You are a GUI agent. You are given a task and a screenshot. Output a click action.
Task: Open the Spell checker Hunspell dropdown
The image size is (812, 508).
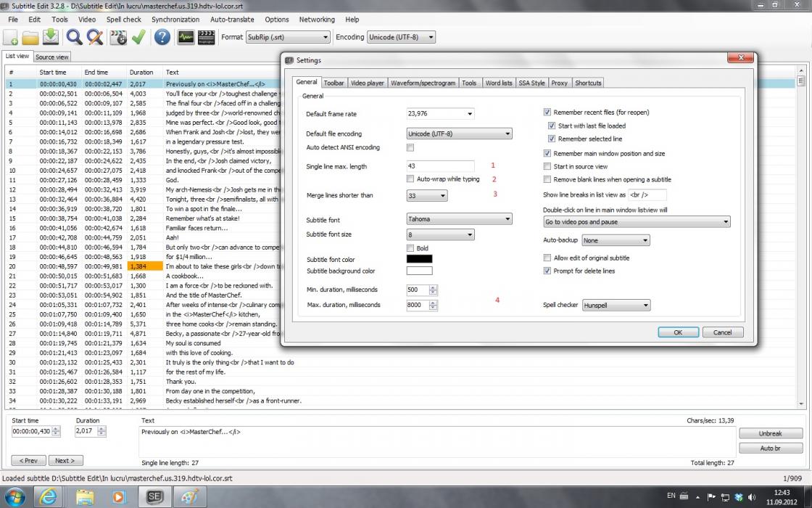tap(616, 306)
